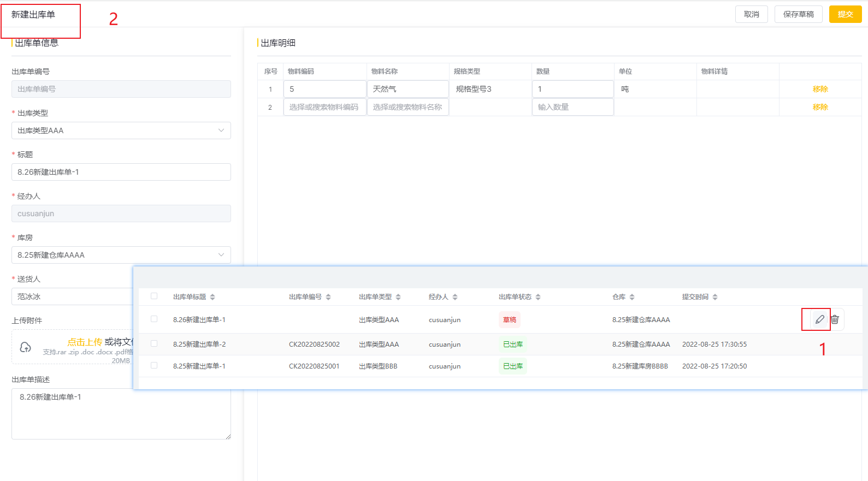Click the 保存草稿 button
This screenshot has height=481, width=868.
click(x=799, y=14)
